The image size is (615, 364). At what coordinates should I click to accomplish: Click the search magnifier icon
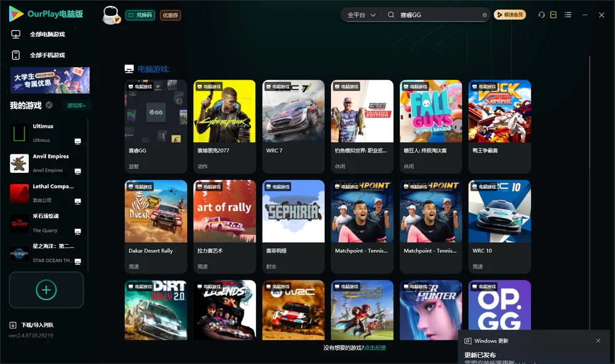click(391, 15)
